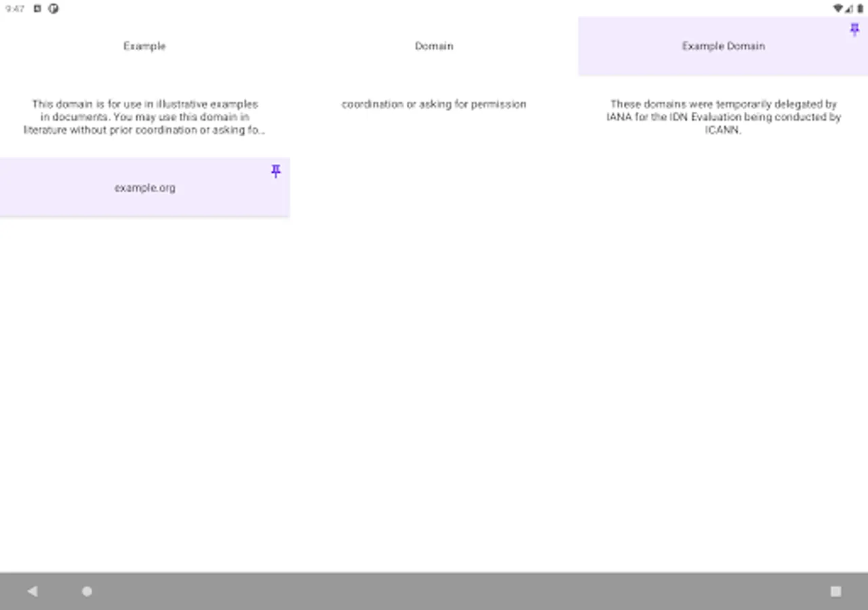The height and width of the screenshot is (610, 868).
Task: Select the pinned Example Domain card
Action: click(x=723, y=46)
